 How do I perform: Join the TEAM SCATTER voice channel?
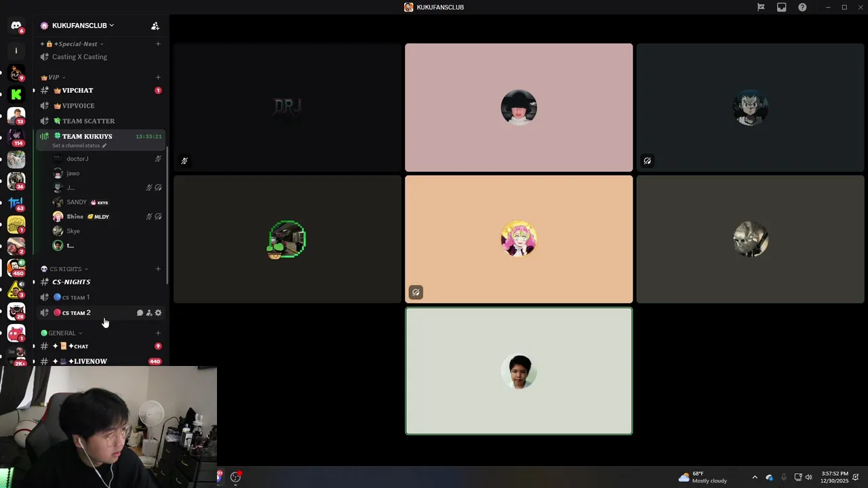point(100,121)
